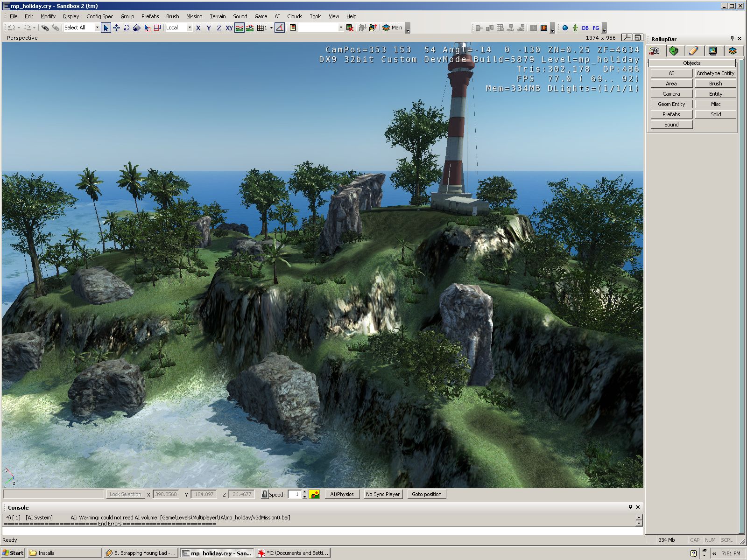
Task: Click the Archetype Entity object button
Action: click(715, 73)
